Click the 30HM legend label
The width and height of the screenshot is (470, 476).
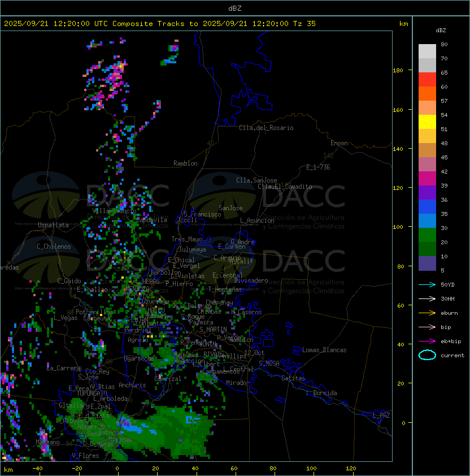tap(447, 298)
